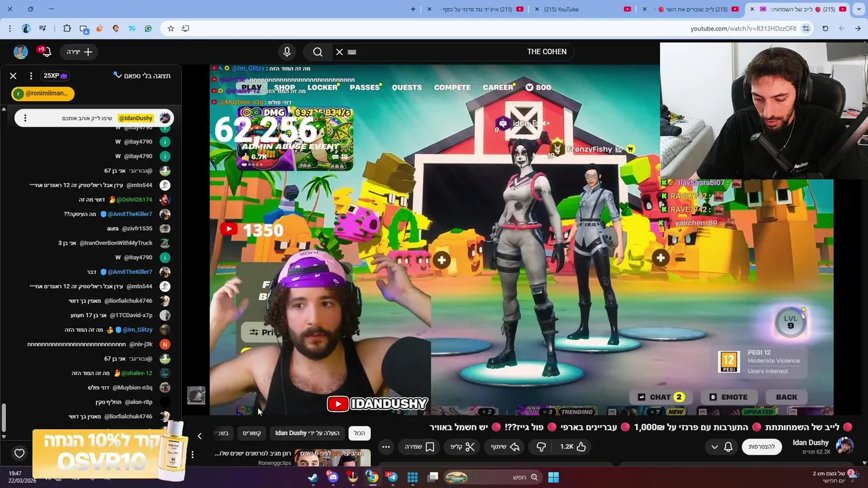Advance the filter chips with the arrow
This screenshot has height=488, width=868.
pos(199,436)
